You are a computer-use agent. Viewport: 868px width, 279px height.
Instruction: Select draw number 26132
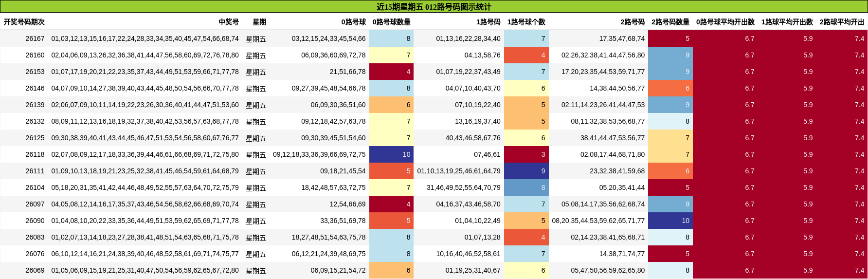coord(35,121)
